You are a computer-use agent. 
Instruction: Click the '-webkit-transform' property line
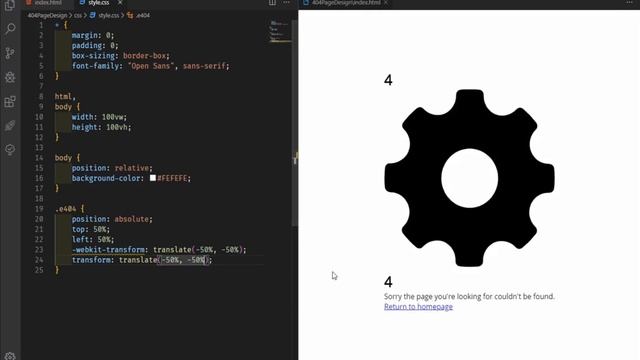[159, 250]
